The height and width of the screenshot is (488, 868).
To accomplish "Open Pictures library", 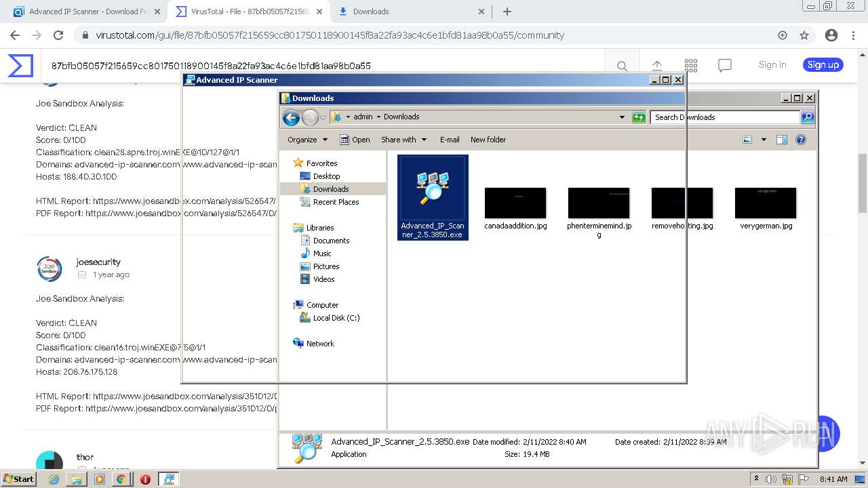I will [326, 266].
